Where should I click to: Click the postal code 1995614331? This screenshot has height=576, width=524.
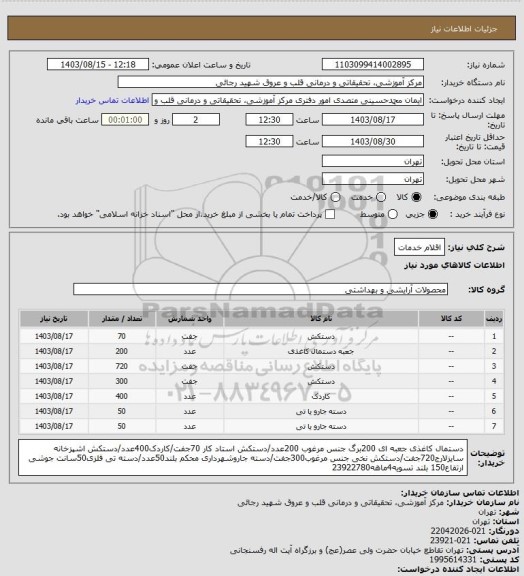(x=453, y=559)
